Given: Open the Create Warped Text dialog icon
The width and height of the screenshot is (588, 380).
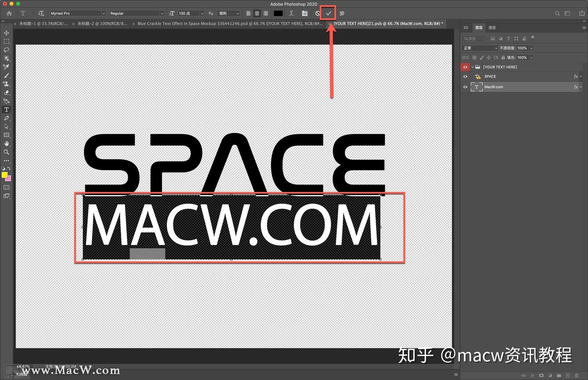Looking at the screenshot, I should pyautogui.click(x=291, y=13).
